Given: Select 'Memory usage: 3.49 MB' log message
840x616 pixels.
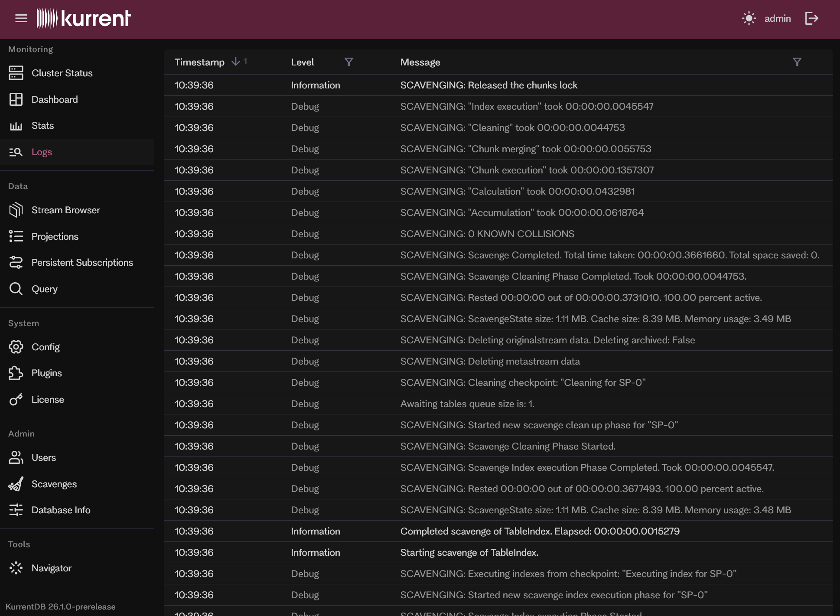Looking at the screenshot, I should click(x=596, y=319).
